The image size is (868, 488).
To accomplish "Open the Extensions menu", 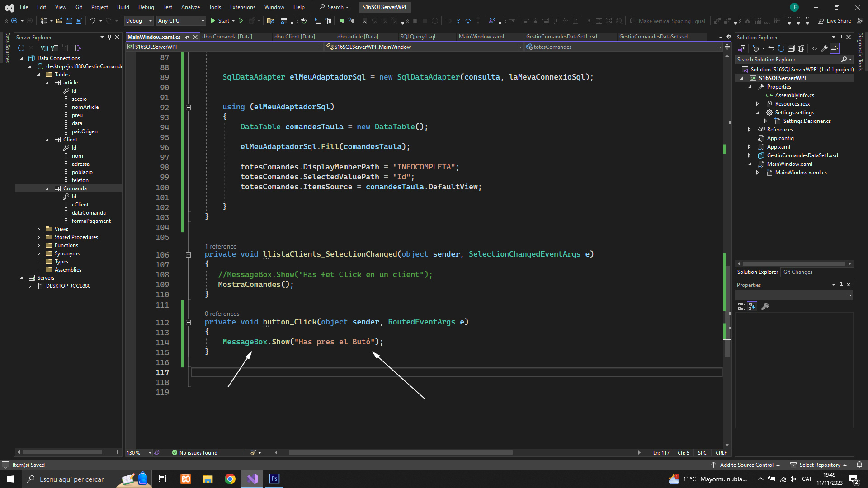I will (242, 7).
